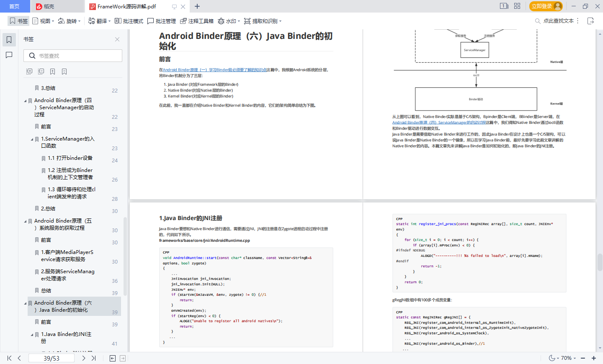Screen dimensions: 603x364
Task: Open the Android Binder原理（四）ServiceManager link
Action: click(x=439, y=123)
